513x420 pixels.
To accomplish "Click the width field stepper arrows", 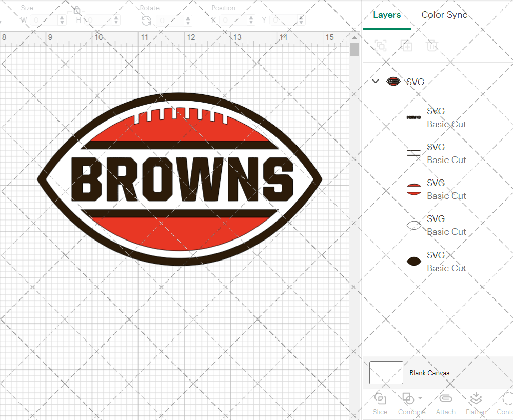I will click(62, 21).
